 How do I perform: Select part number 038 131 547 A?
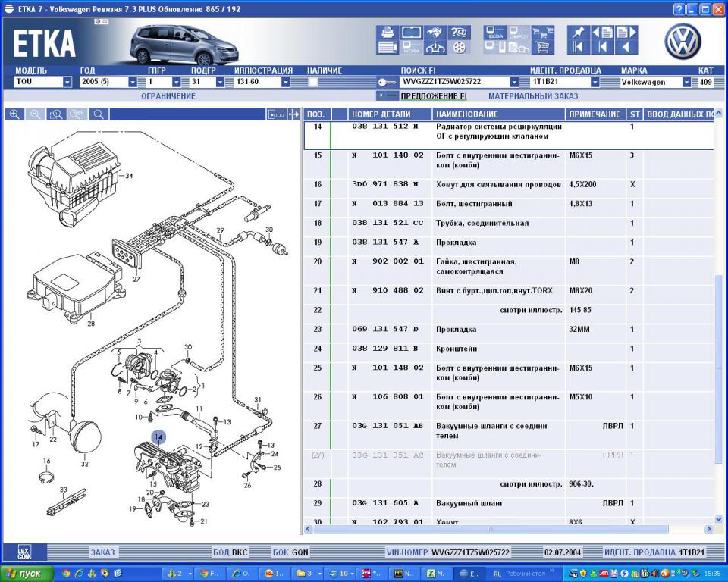385,242
